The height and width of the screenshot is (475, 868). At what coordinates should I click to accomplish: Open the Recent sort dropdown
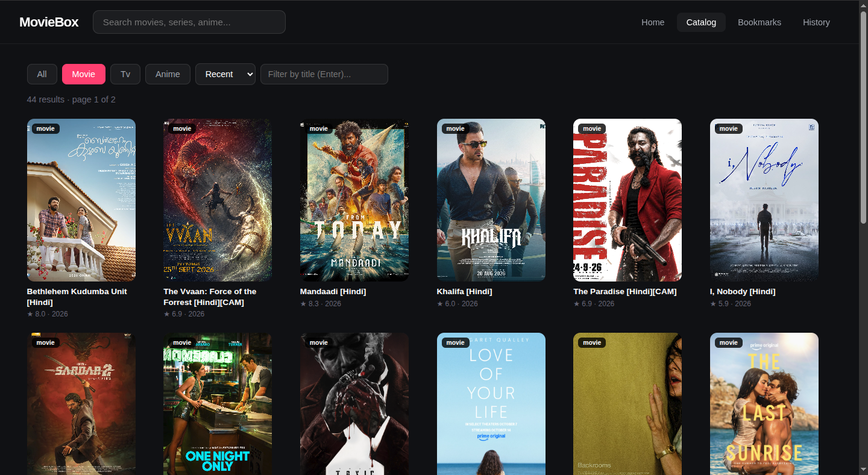[x=225, y=74]
